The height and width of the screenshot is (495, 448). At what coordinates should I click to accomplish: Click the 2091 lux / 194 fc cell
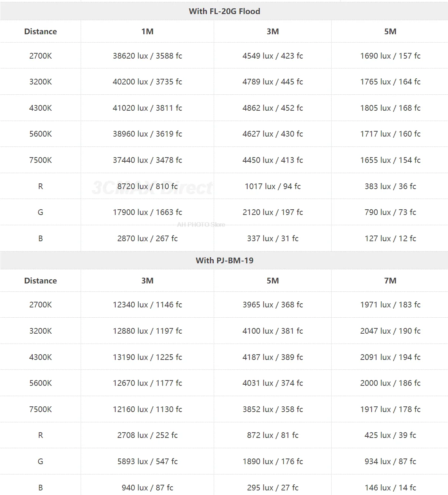390,357
